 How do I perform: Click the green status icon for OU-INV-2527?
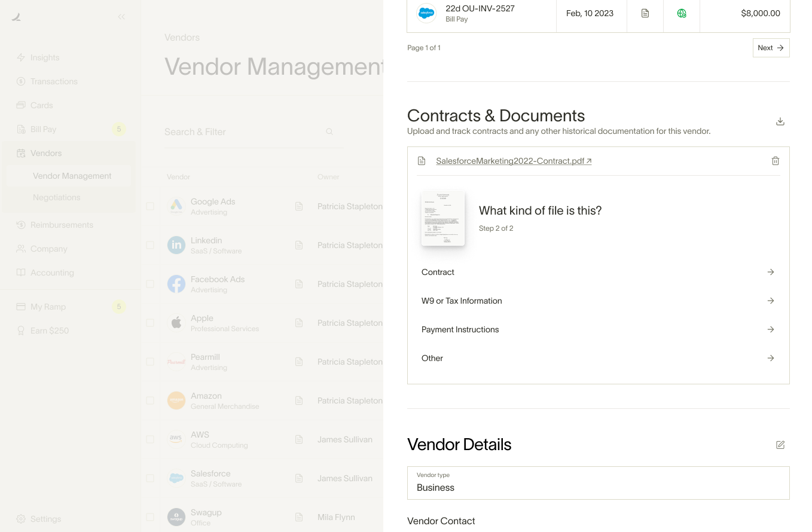coord(682,13)
